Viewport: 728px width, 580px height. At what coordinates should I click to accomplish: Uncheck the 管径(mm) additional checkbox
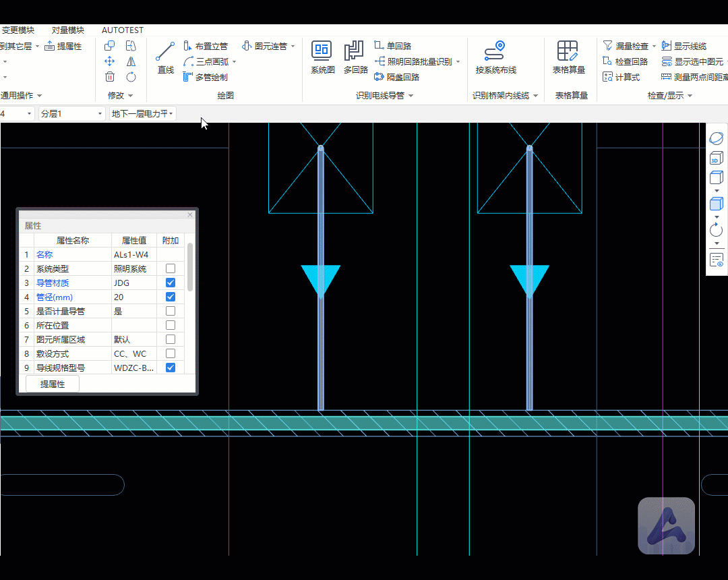[x=171, y=297]
